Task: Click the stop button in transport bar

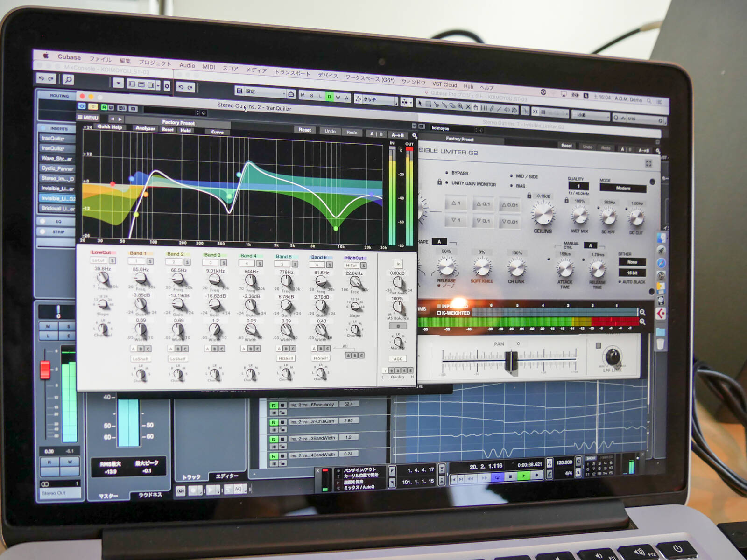Action: coord(510,476)
